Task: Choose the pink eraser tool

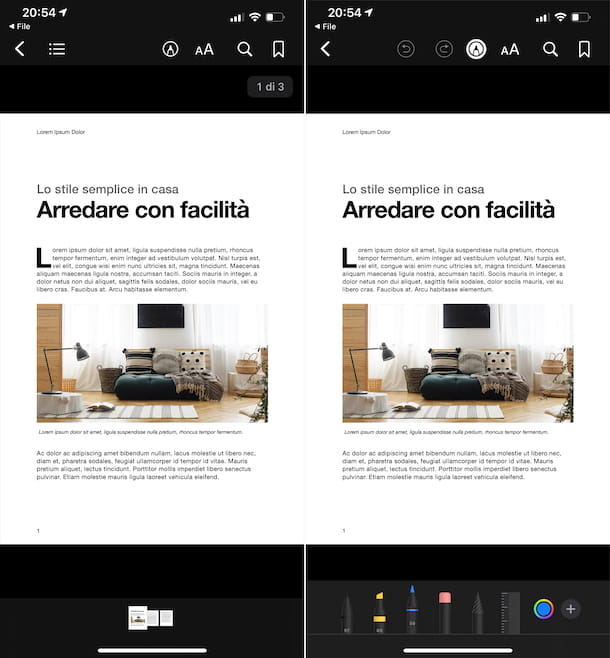Action: tap(445, 612)
